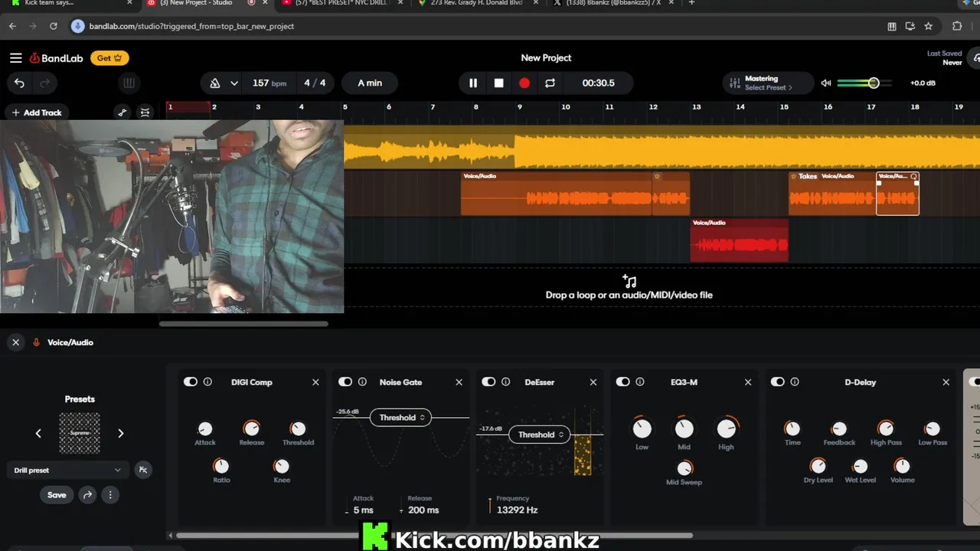Toggle DIGI Comp effect power switch
This screenshot has width=980, height=551.
pos(191,382)
